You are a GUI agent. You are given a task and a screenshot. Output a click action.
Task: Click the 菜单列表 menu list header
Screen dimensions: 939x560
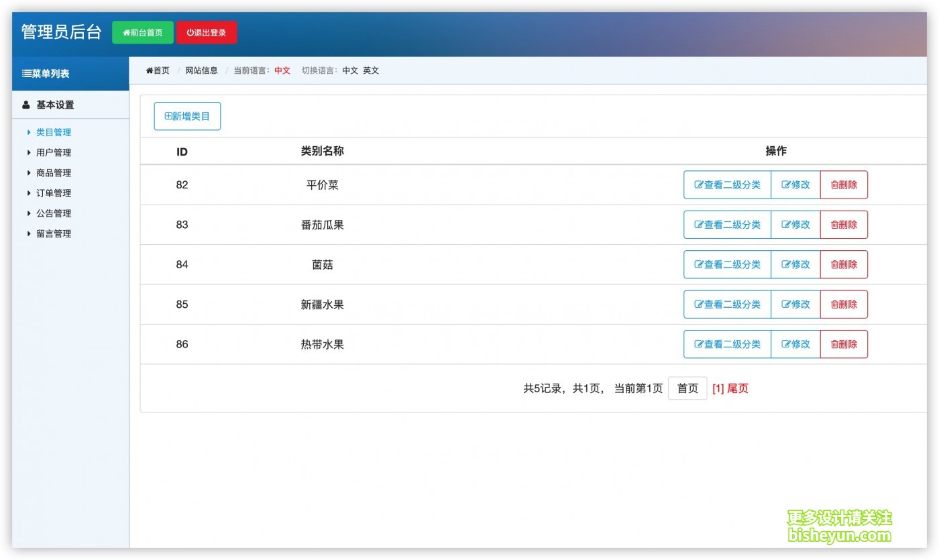click(70, 74)
